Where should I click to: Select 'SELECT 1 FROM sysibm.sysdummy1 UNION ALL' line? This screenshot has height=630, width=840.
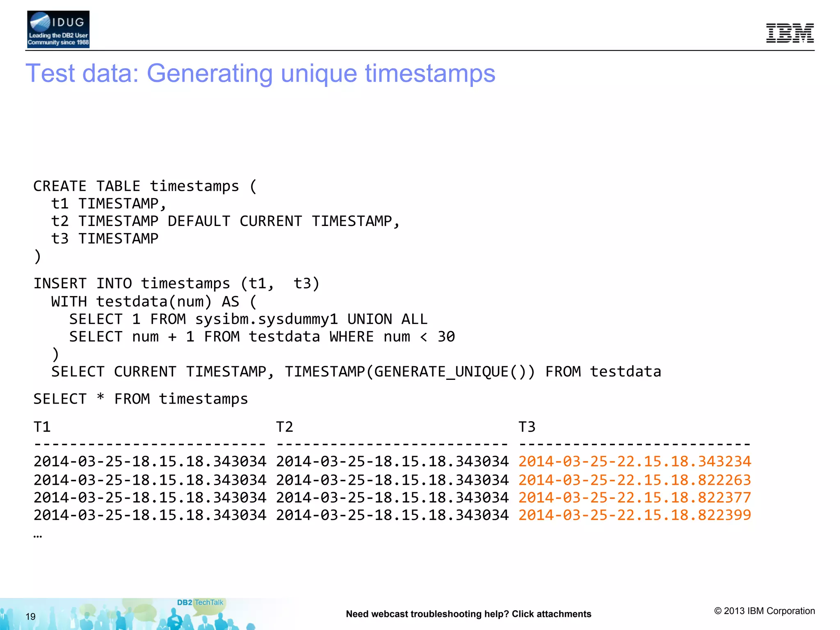point(248,319)
